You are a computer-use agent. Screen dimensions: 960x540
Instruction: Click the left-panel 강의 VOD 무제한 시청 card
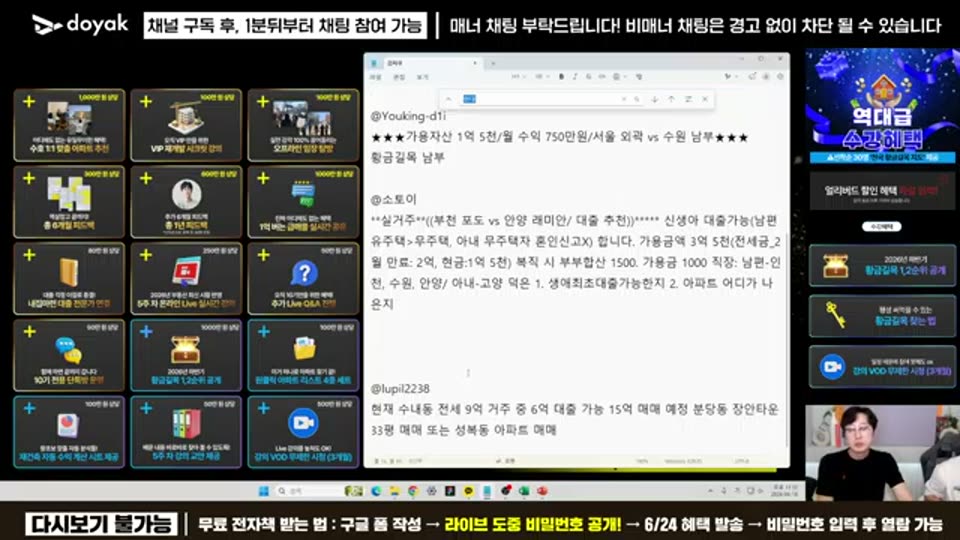click(x=304, y=432)
